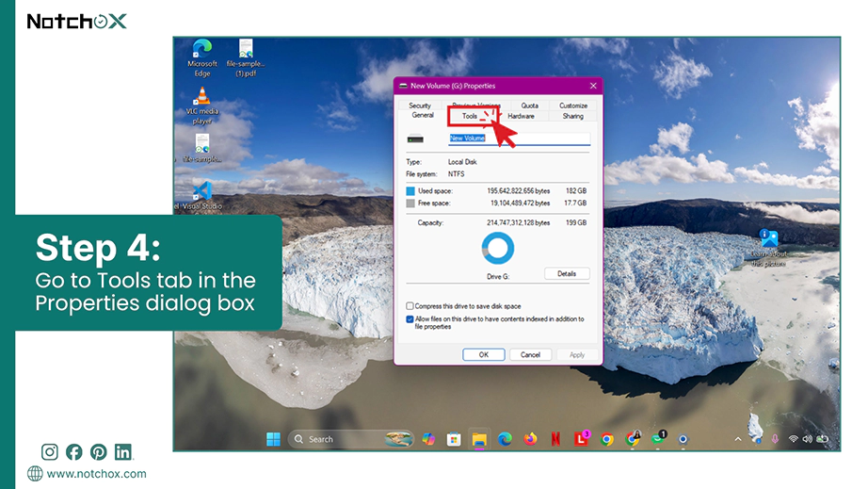Click Learn about this picture desktop icon
The height and width of the screenshot is (489, 868).
tap(769, 248)
